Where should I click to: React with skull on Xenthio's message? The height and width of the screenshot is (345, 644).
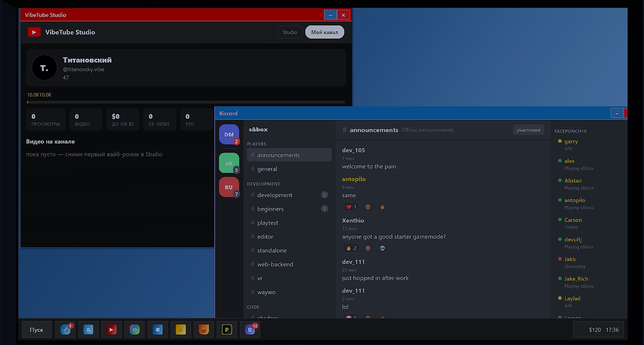(382, 248)
